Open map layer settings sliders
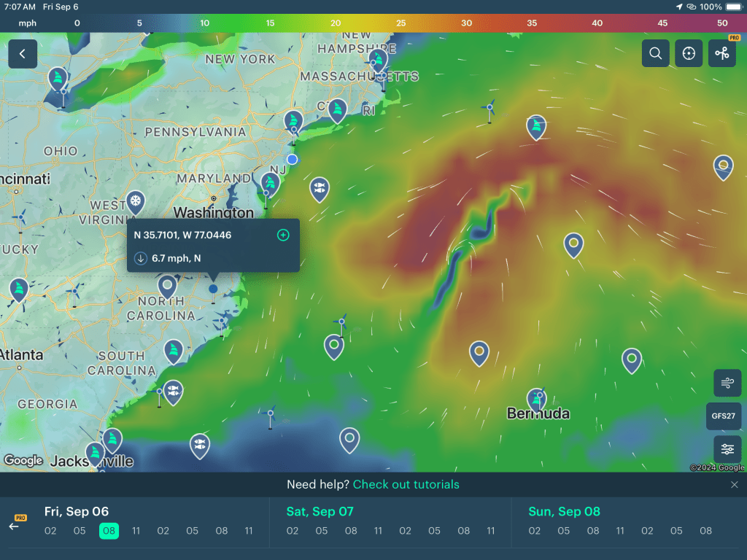 [x=727, y=449]
